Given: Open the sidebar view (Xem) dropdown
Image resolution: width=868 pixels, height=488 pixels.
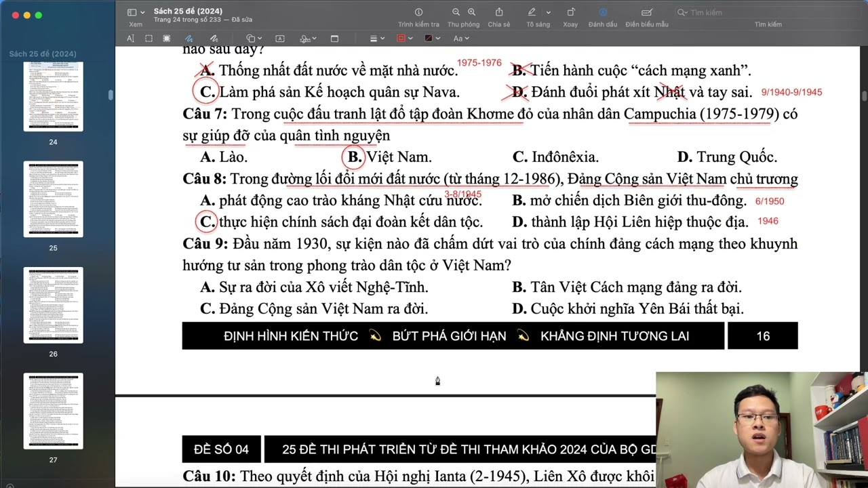Looking at the screenshot, I should (136, 12).
